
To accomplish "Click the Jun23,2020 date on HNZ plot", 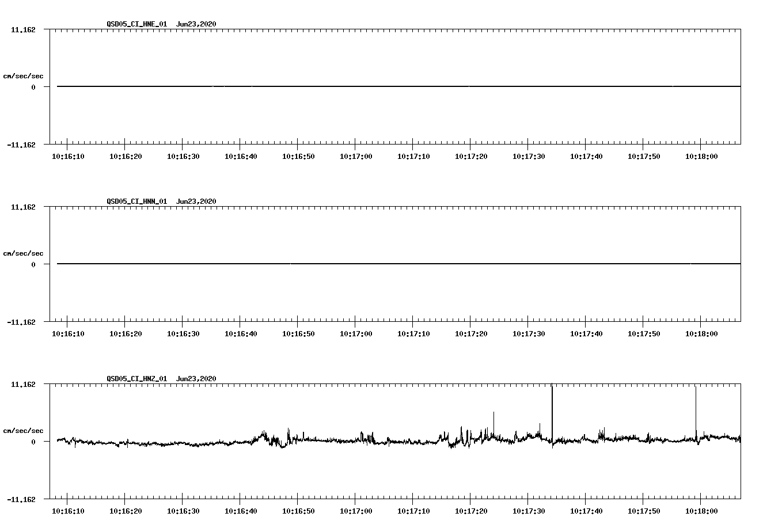I will click(x=196, y=379).
